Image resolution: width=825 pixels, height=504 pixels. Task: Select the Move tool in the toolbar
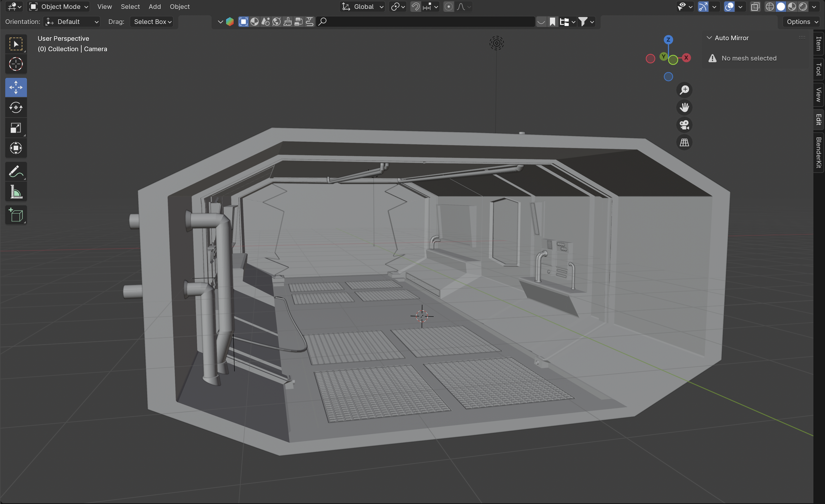pyautogui.click(x=16, y=87)
